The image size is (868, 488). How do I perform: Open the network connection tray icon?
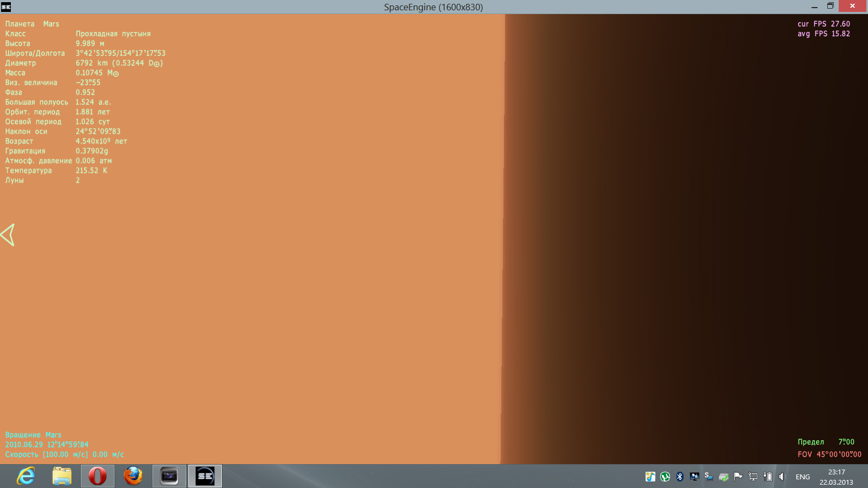(x=753, y=477)
